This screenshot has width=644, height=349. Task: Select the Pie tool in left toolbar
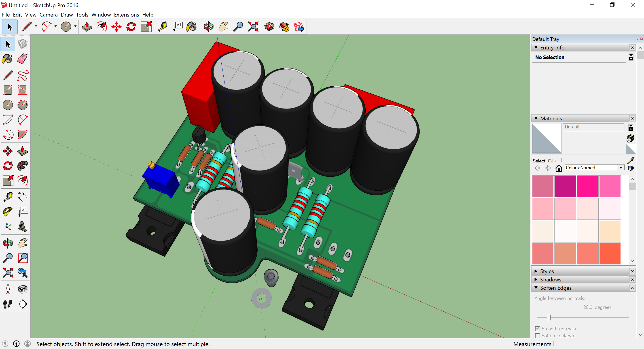tap(23, 134)
